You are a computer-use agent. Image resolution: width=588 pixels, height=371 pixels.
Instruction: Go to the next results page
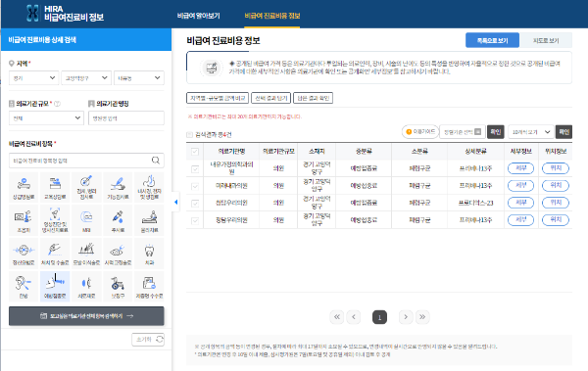click(406, 317)
